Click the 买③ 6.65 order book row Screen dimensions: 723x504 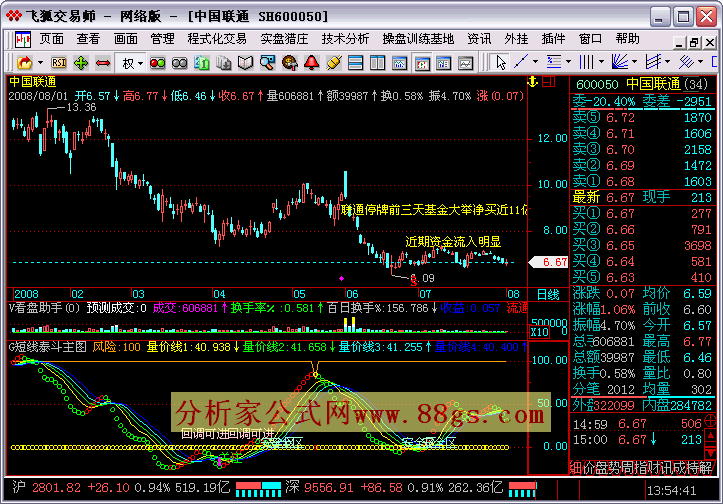pyautogui.click(x=642, y=245)
